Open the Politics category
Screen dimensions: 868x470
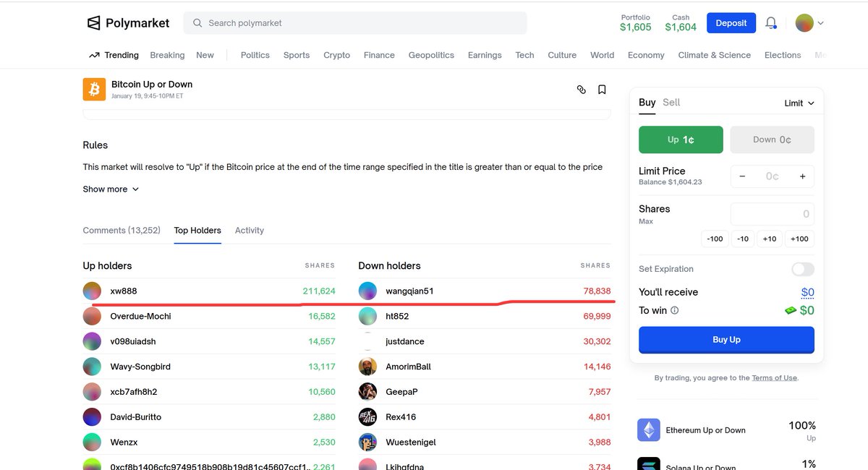255,55
